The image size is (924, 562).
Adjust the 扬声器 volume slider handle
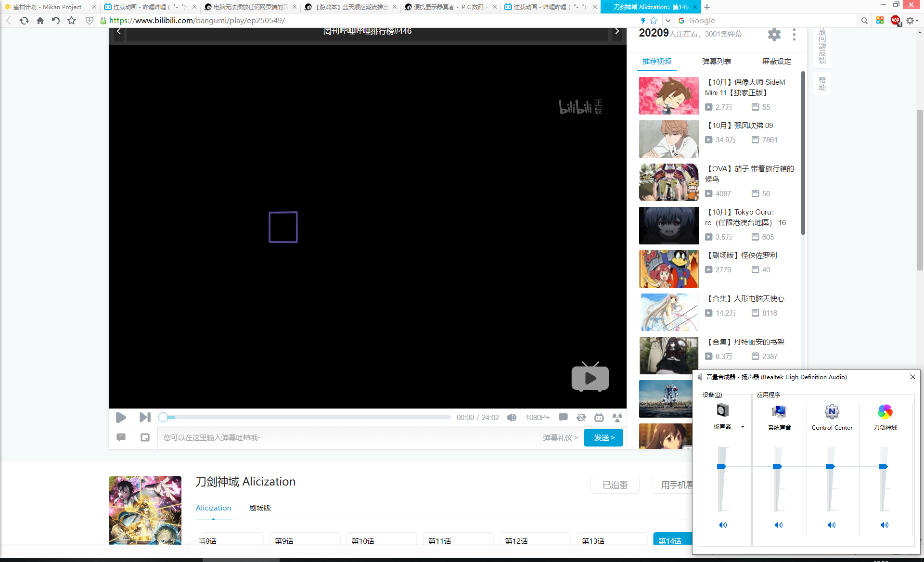[x=721, y=466]
